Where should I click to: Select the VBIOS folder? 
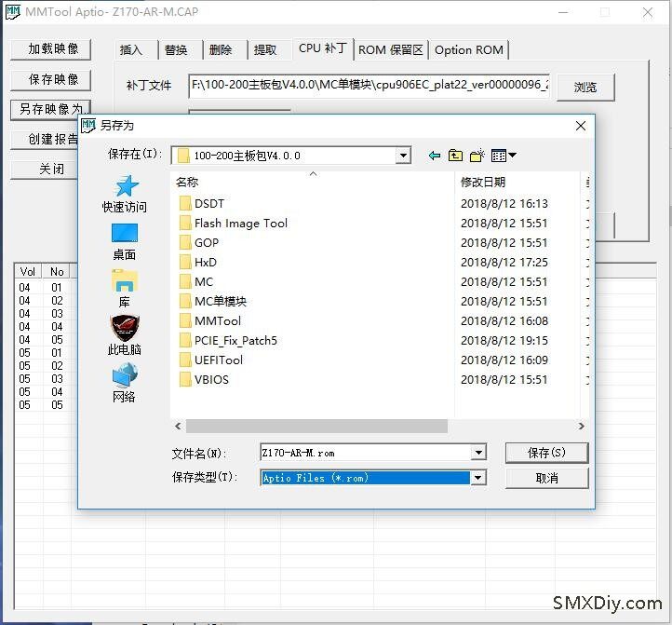[204, 380]
